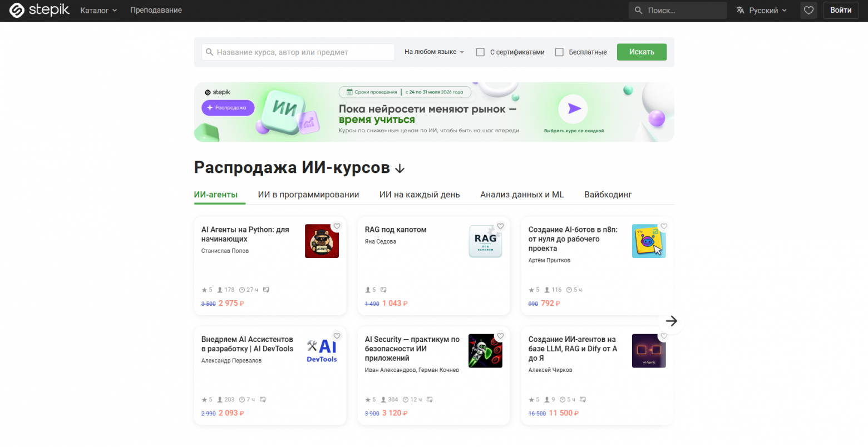868x447 pixels.
Task: Open the Каталог dropdown menu
Action: coord(98,10)
